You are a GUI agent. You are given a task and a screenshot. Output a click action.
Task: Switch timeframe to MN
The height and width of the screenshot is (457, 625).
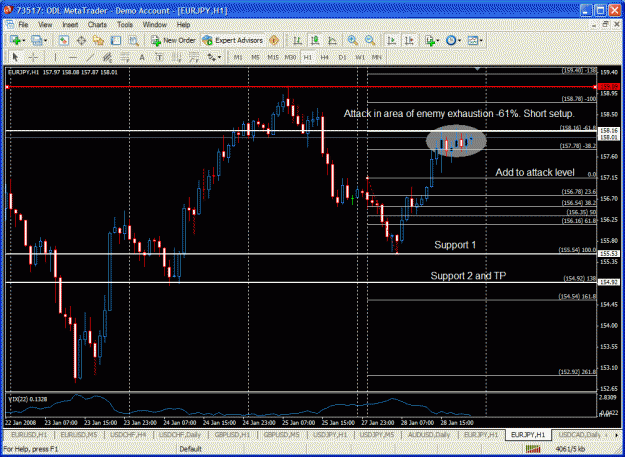pyautogui.click(x=377, y=57)
